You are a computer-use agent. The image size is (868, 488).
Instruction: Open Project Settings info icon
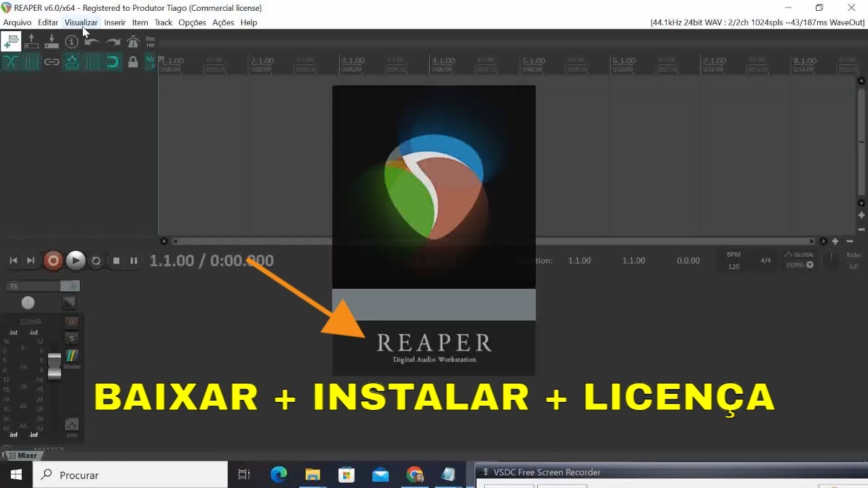pos(72,42)
